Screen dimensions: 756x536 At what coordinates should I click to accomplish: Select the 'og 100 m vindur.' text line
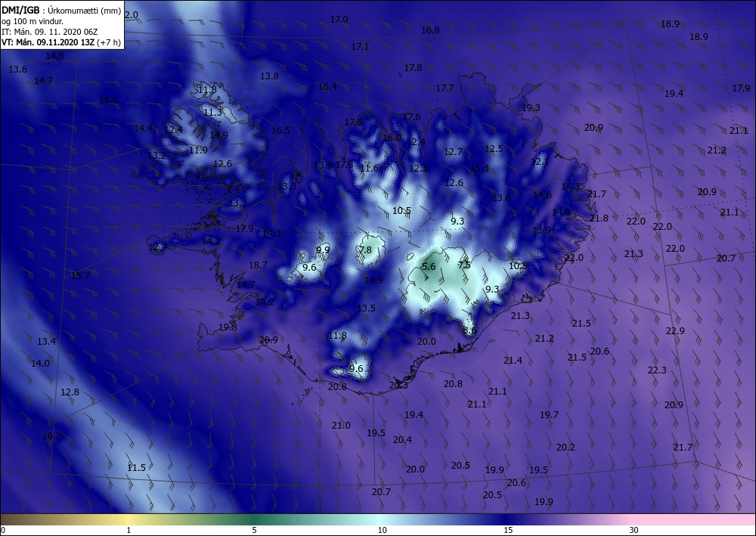tap(33, 21)
